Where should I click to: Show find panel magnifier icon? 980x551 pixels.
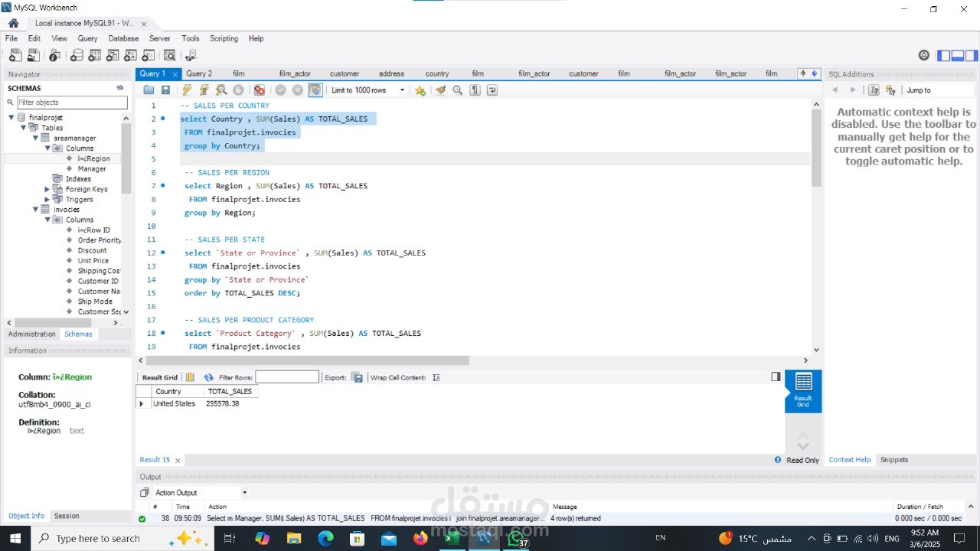tap(458, 90)
